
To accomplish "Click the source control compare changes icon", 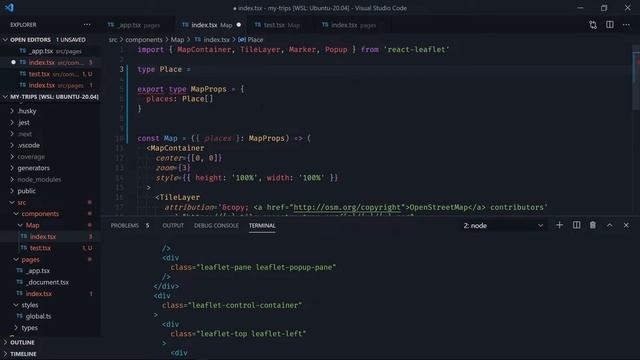I will (593, 25).
